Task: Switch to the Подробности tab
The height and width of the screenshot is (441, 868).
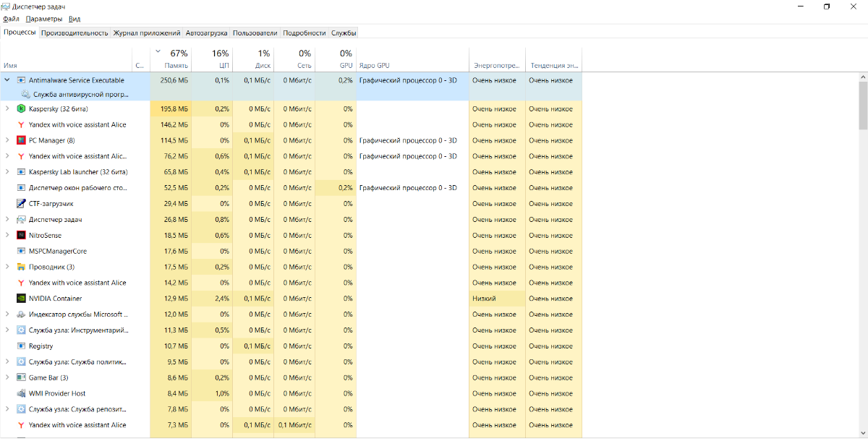Action: point(305,33)
